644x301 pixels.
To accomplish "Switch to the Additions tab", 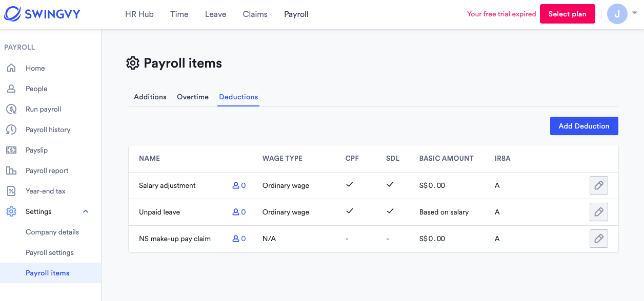I will [150, 97].
